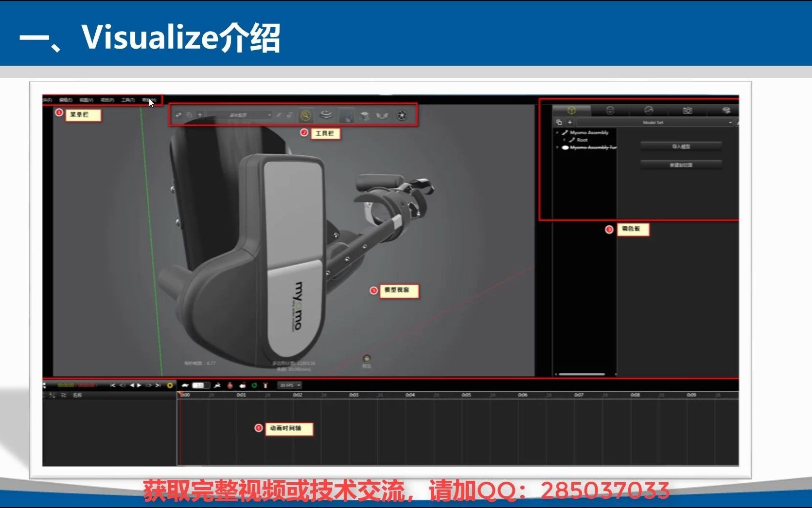Screen dimensions: 812x508
Task: Activate the magnifier render tool in toolbar
Action: pos(306,116)
